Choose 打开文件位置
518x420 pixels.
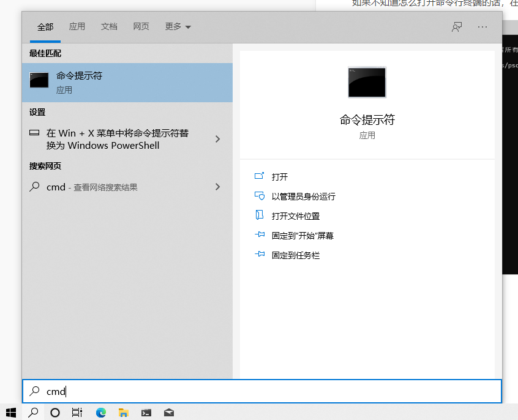(x=296, y=216)
